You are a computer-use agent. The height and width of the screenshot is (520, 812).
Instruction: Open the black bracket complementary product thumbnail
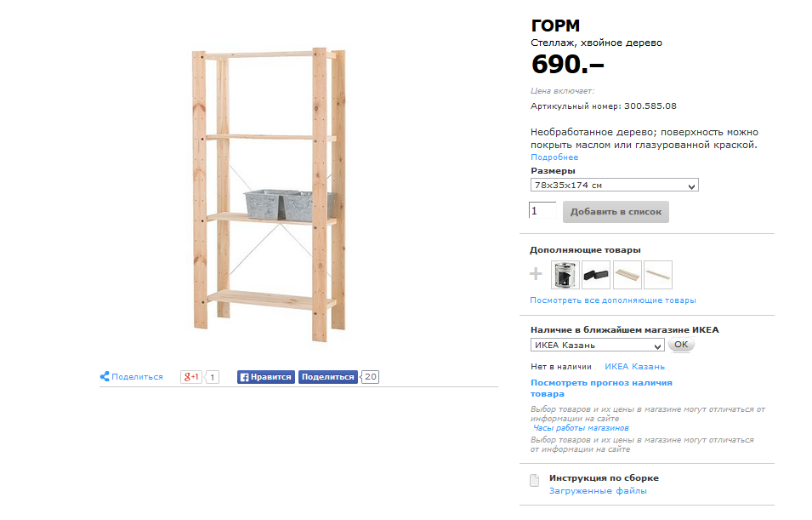click(x=596, y=275)
